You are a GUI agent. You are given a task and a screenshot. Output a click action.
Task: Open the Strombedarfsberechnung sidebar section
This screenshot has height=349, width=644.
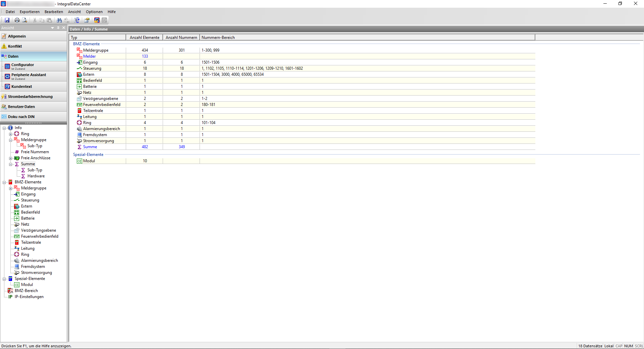[x=34, y=97]
